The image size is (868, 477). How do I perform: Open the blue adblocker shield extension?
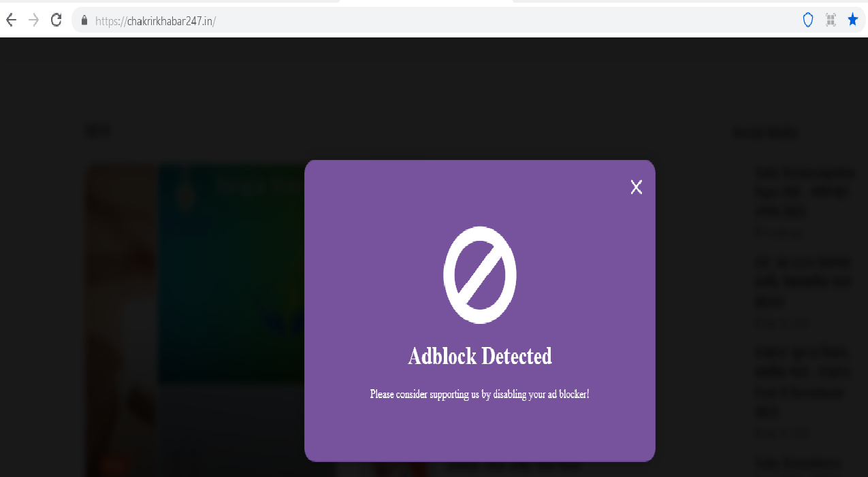tap(807, 20)
